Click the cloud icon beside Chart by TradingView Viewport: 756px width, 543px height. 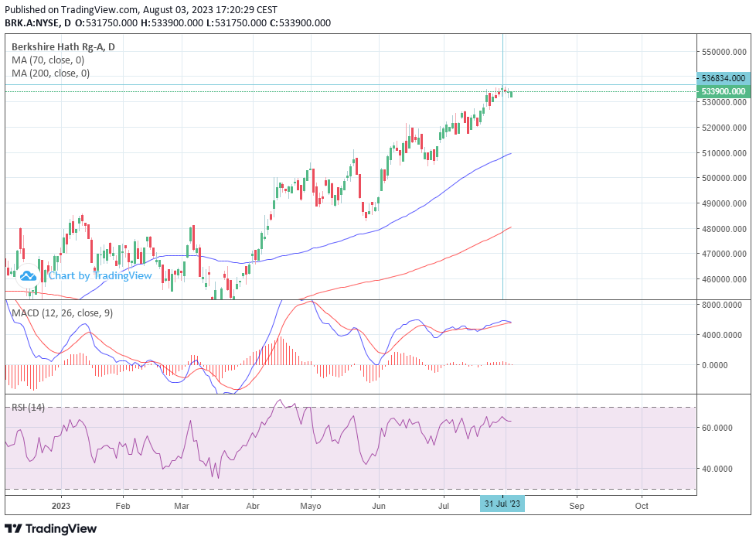point(28,276)
